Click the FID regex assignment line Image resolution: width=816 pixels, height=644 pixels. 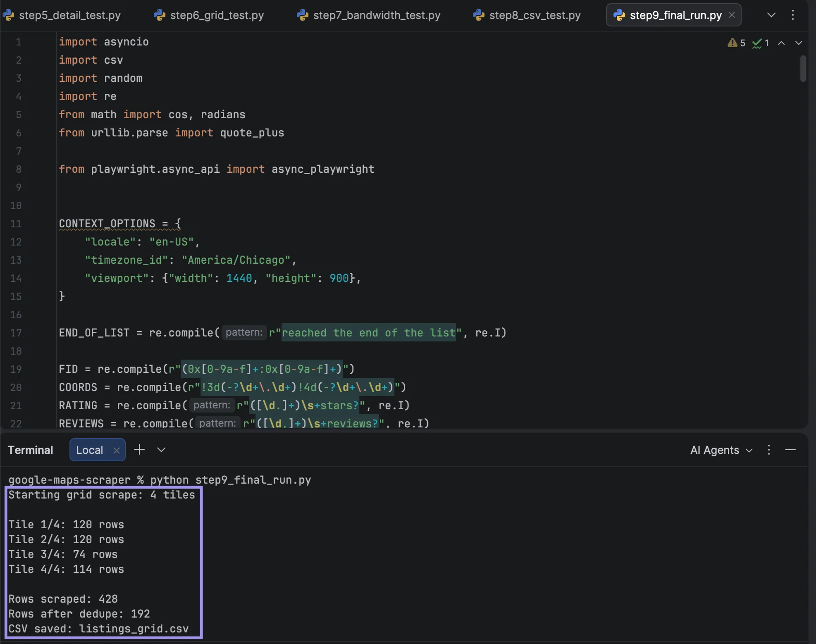coord(207,369)
